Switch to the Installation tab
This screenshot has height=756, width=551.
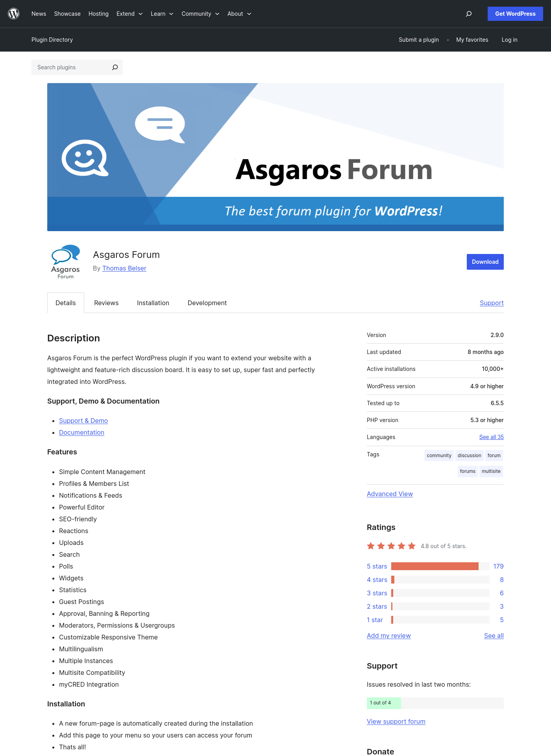(x=153, y=303)
